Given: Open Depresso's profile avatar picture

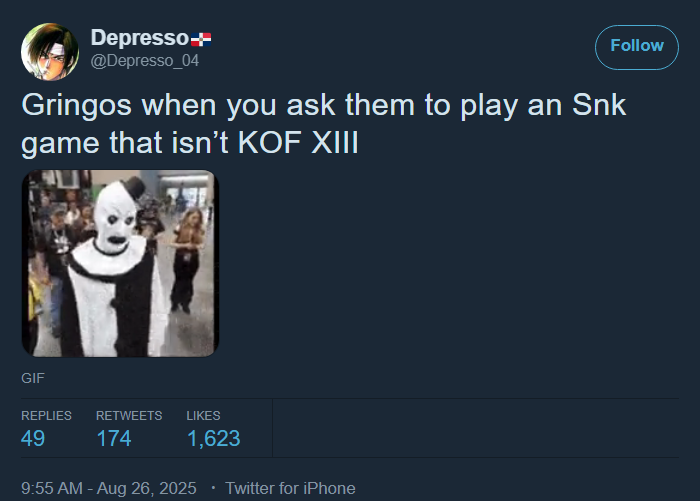Looking at the screenshot, I should click(x=50, y=52).
